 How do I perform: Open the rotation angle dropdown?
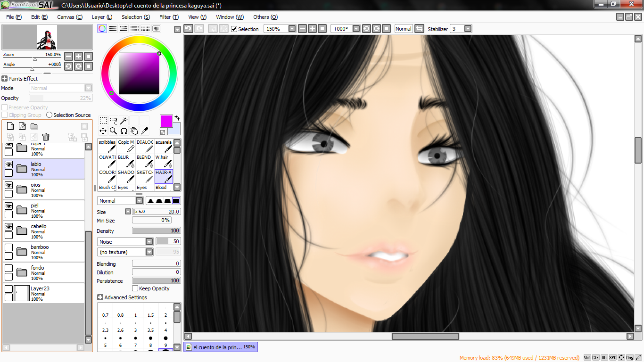point(356,29)
